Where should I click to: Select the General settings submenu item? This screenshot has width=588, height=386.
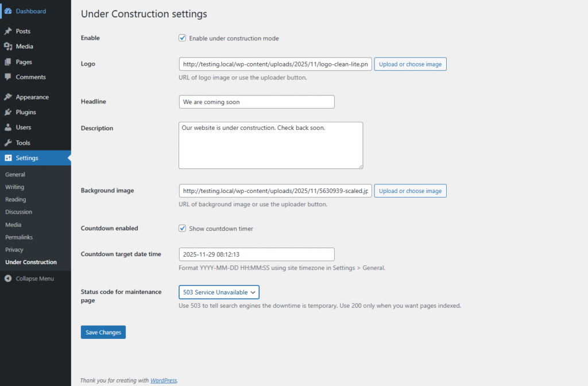pos(15,175)
